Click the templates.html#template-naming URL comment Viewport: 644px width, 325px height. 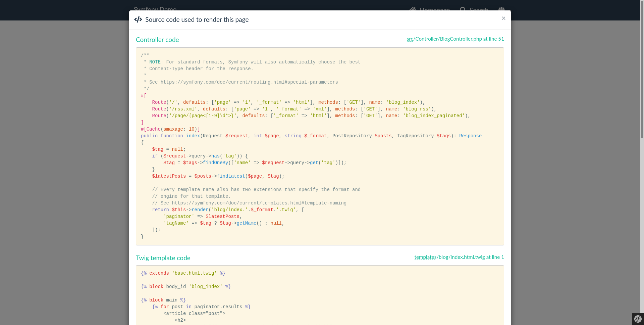259,203
